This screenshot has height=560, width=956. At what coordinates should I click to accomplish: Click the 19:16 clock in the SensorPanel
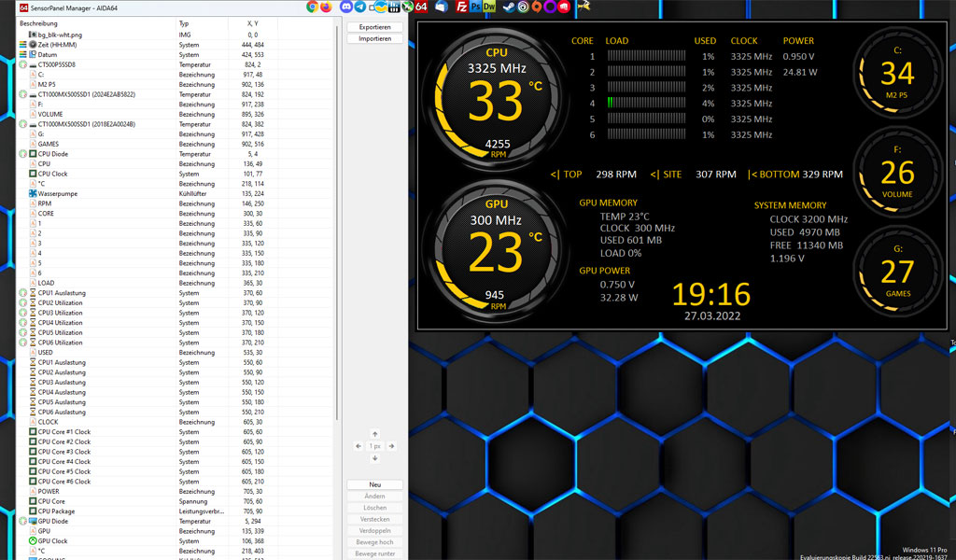coord(711,294)
